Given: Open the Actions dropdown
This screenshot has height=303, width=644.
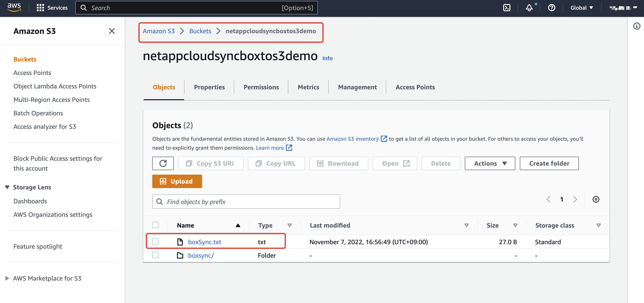Looking at the screenshot, I should pos(490,163).
